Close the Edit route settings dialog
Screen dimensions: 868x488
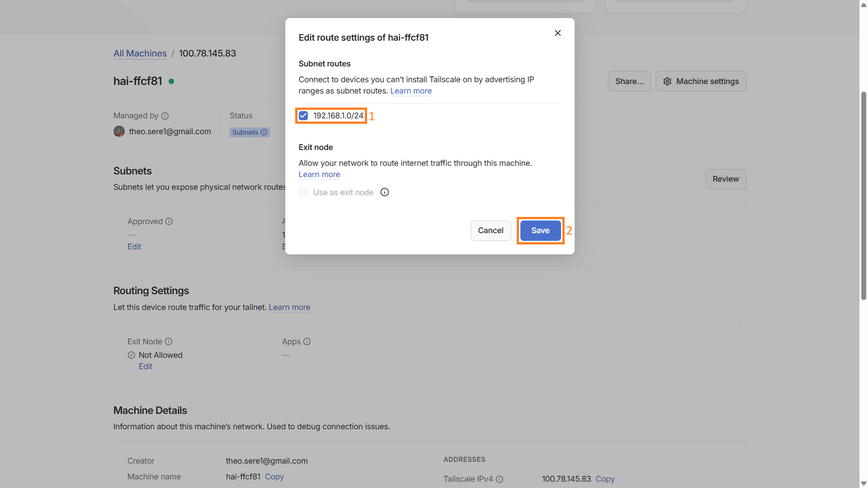pyautogui.click(x=557, y=33)
